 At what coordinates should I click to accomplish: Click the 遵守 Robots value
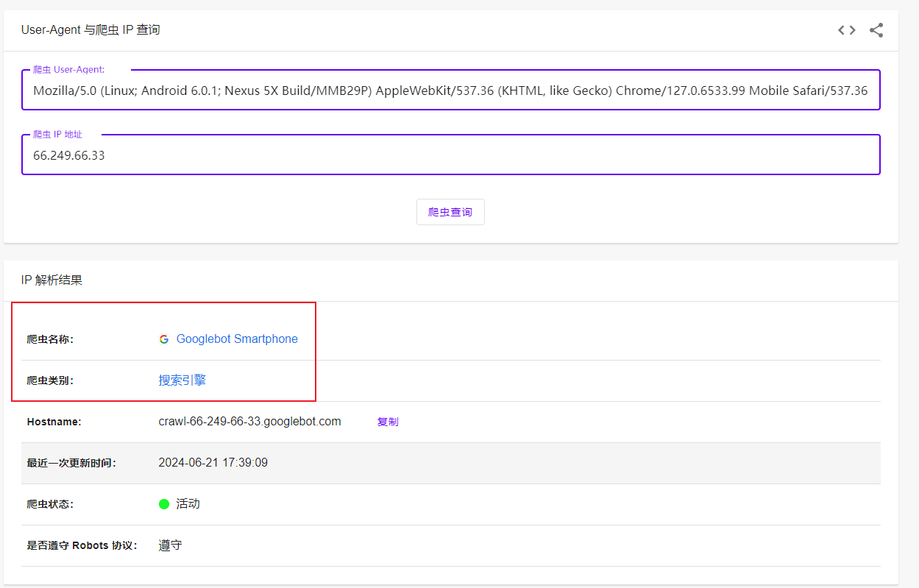(170, 545)
